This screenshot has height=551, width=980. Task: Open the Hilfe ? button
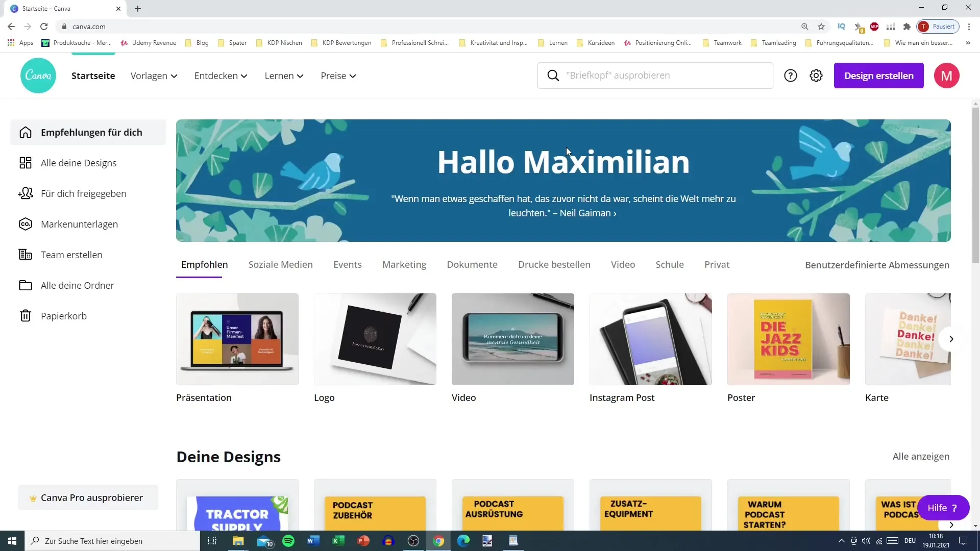point(943,508)
